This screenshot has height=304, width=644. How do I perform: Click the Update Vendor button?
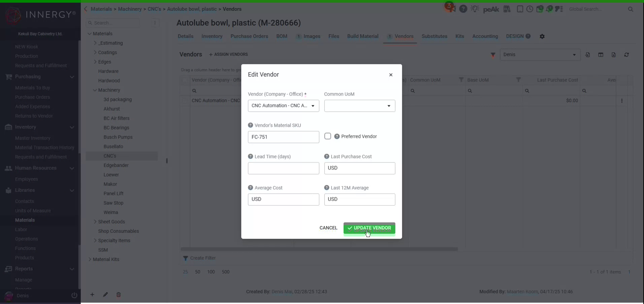coord(369,228)
